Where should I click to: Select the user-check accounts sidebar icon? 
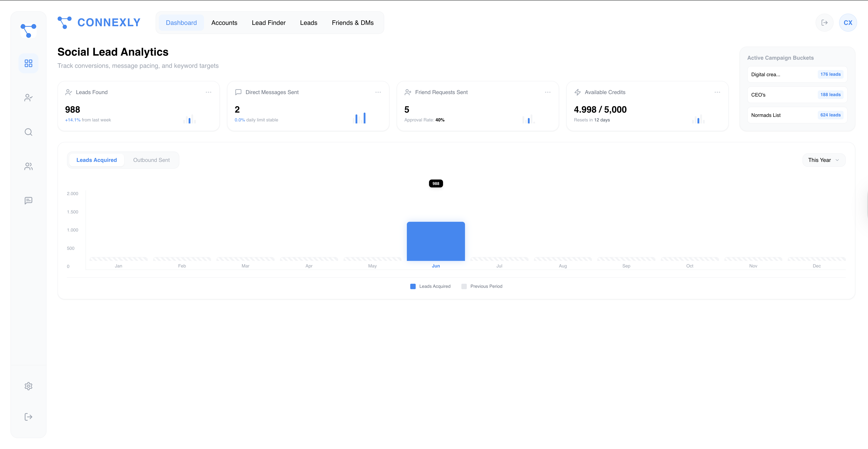click(28, 98)
